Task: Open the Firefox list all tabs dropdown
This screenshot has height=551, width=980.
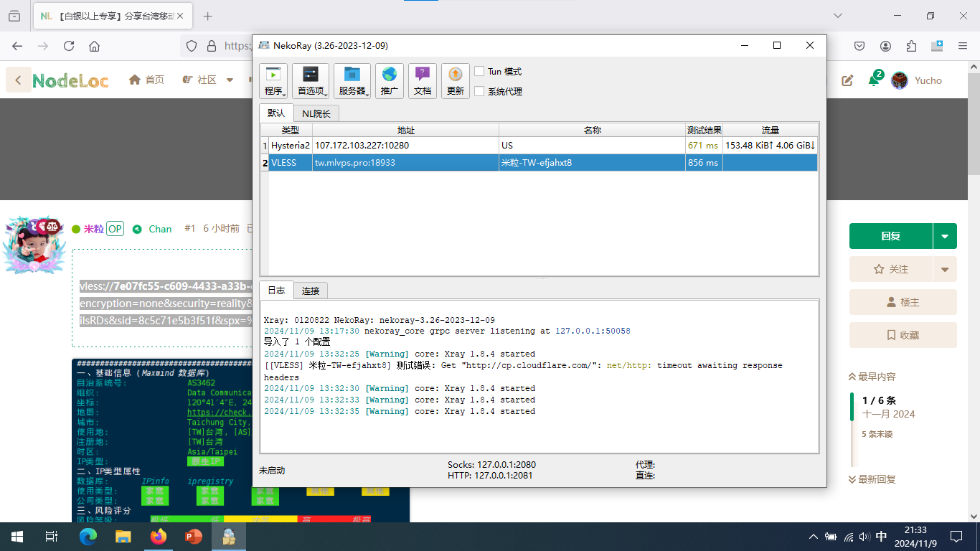Action: (838, 16)
